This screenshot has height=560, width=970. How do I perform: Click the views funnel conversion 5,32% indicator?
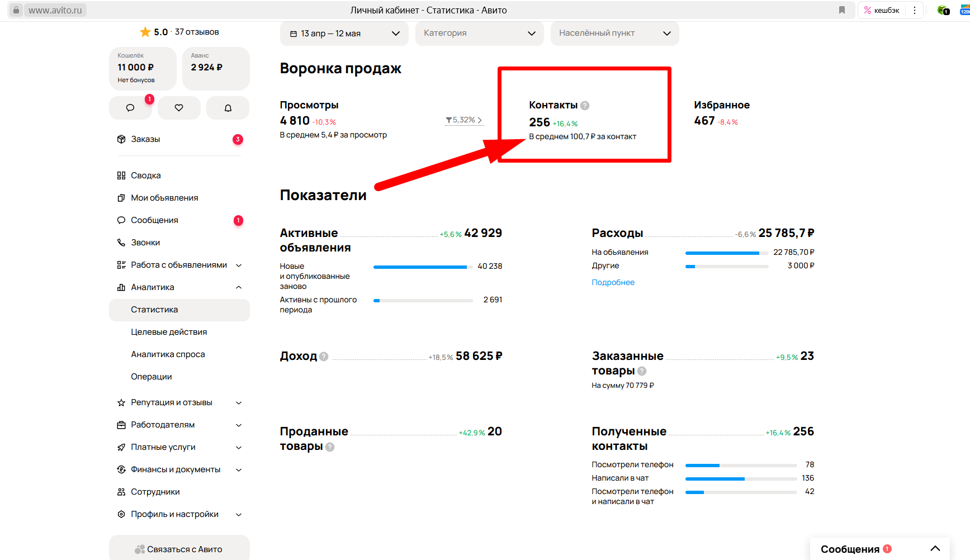(x=463, y=120)
